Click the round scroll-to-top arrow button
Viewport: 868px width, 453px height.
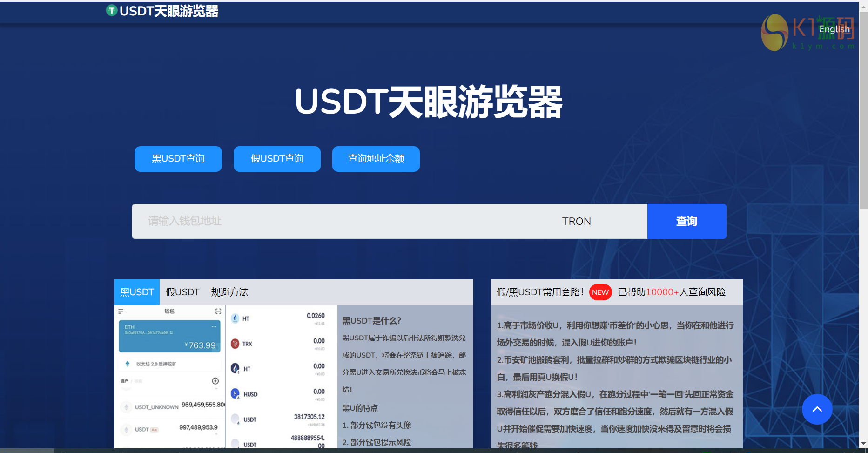pos(817,409)
